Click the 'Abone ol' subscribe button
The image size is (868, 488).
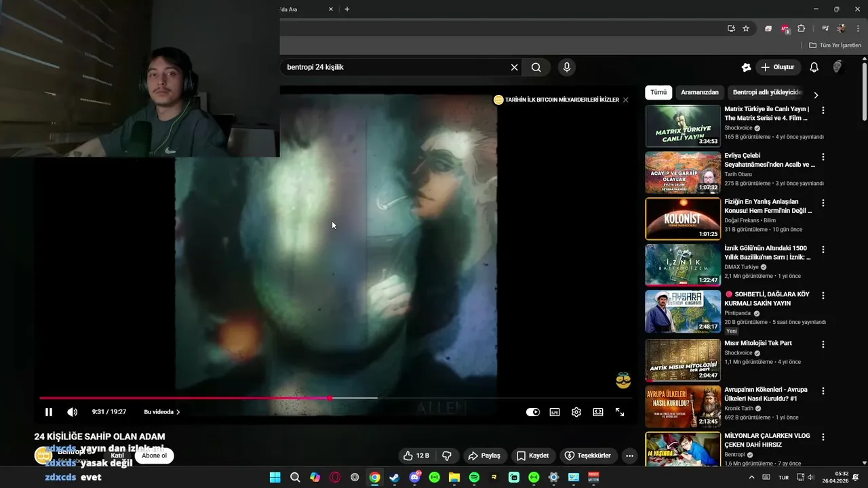(x=154, y=455)
